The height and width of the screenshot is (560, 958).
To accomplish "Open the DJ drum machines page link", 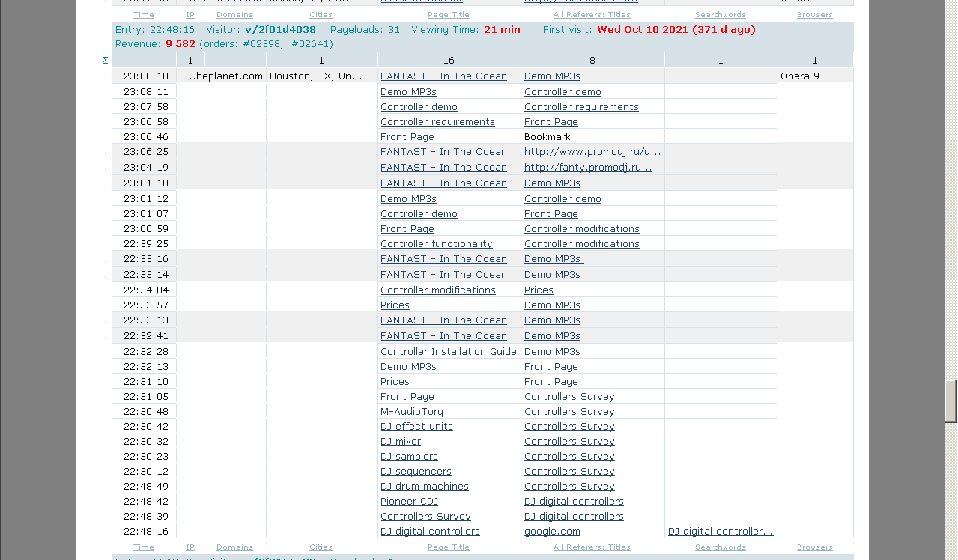I will 424,487.
